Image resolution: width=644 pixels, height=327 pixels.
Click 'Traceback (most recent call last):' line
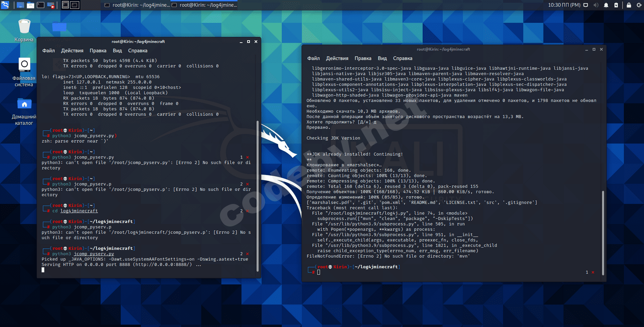pyautogui.click(x=352, y=208)
